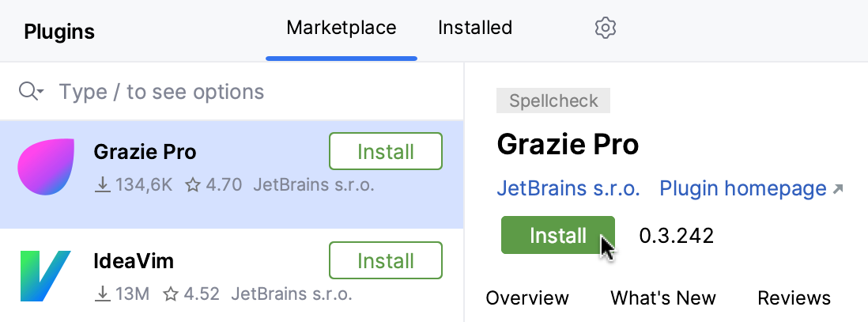Open the Reviews tab
The image size is (868, 322).
[794, 298]
